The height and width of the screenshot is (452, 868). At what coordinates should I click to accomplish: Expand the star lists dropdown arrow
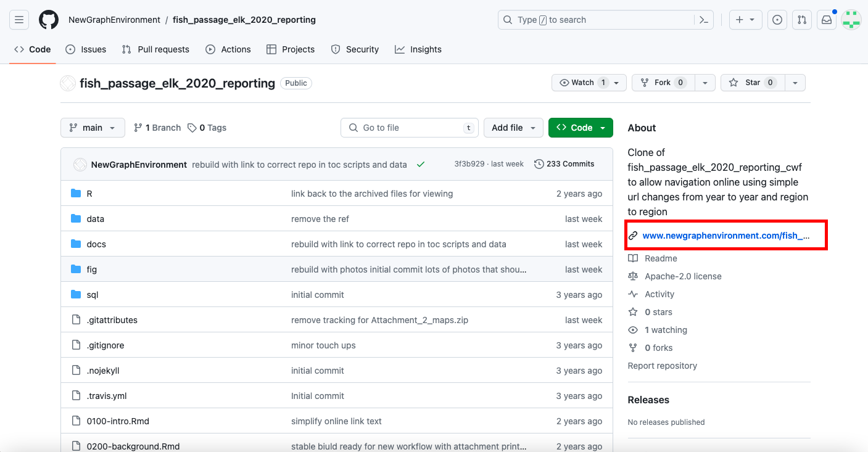(795, 83)
